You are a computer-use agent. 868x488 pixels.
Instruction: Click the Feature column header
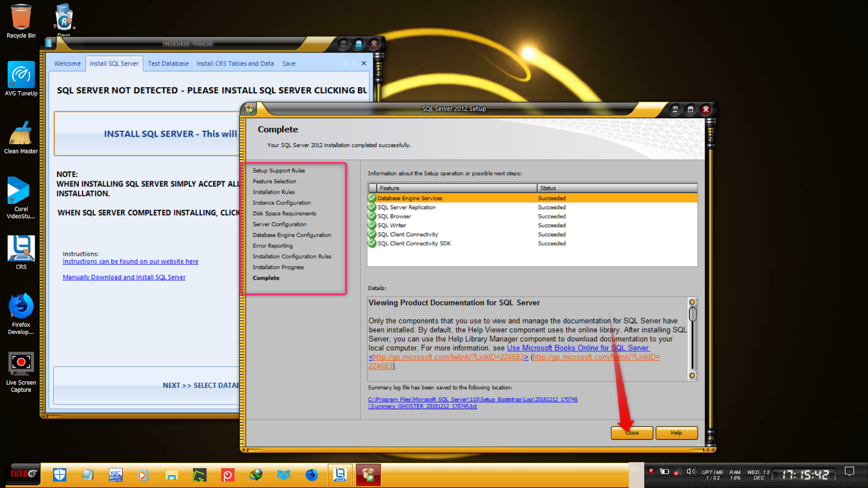(x=457, y=188)
